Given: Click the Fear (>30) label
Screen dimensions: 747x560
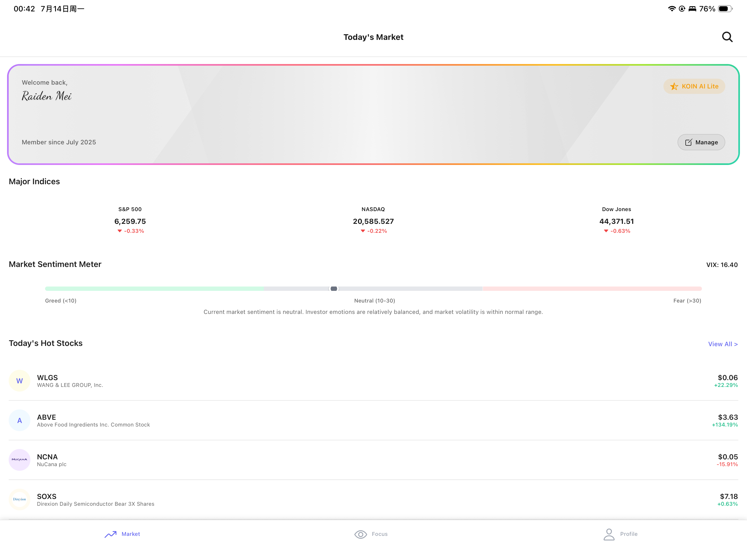Looking at the screenshot, I should pyautogui.click(x=687, y=300).
